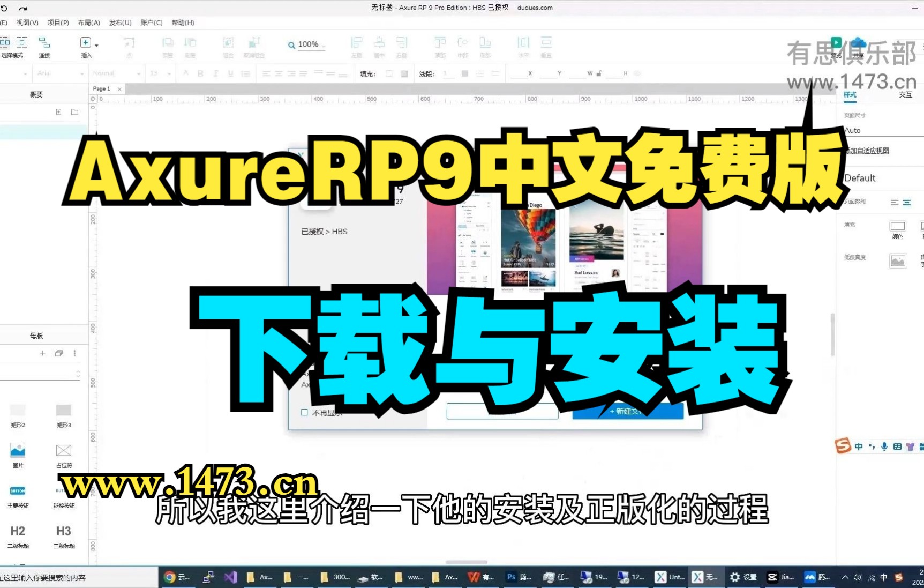
Task: Click the align 顶部 icon
Action: pos(440,43)
